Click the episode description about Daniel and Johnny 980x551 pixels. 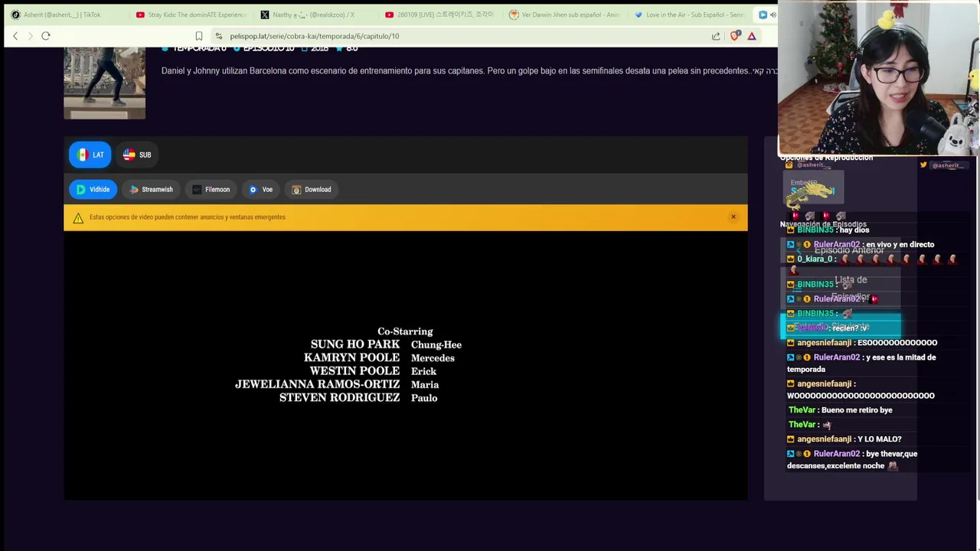469,70
